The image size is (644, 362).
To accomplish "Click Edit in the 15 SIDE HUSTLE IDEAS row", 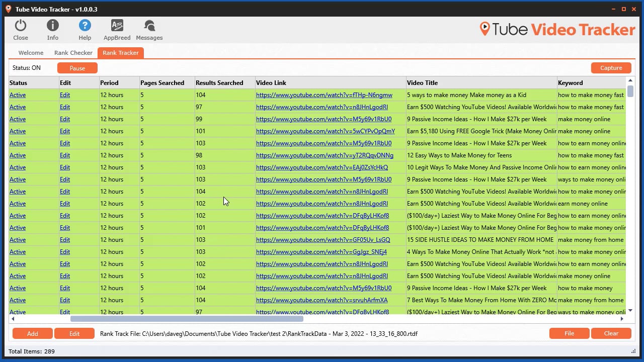I will (65, 240).
